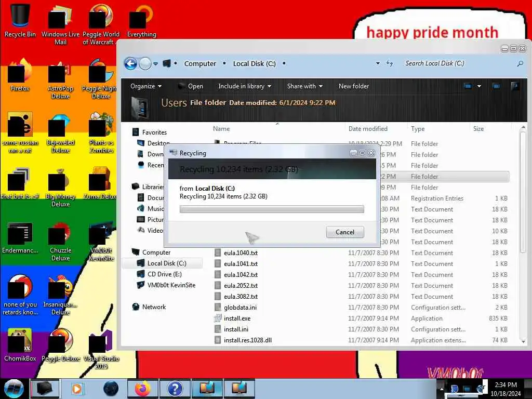Viewport: 532px width, 399px height.
Task: Select the file install.ini
Action: click(x=236, y=329)
